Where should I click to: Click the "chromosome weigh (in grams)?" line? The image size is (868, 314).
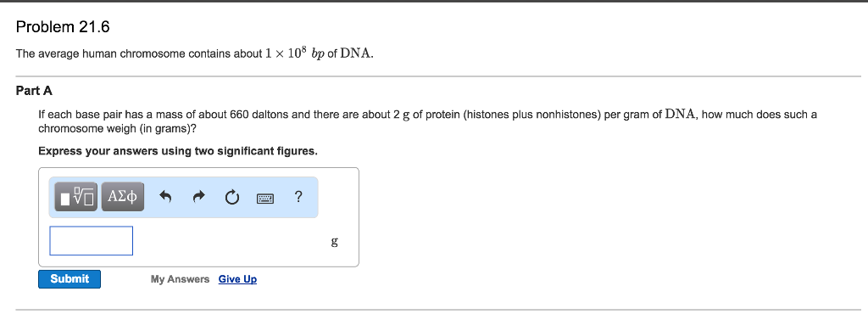[x=117, y=129]
